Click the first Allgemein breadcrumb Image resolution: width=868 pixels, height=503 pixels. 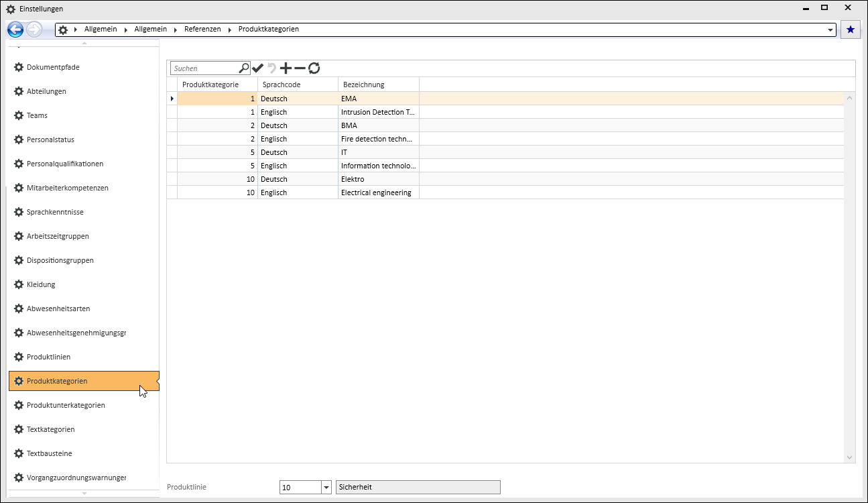click(x=101, y=30)
